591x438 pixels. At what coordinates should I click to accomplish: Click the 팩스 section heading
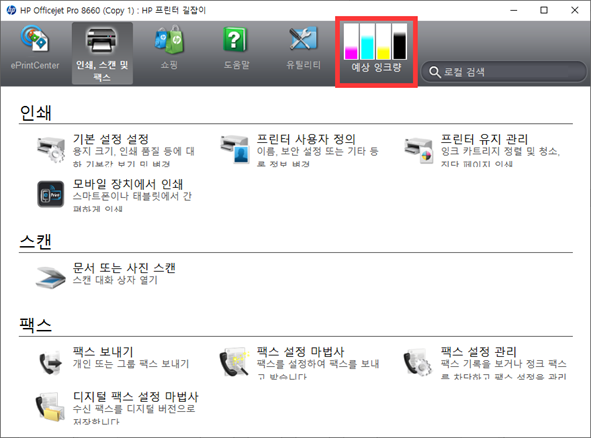(35, 325)
